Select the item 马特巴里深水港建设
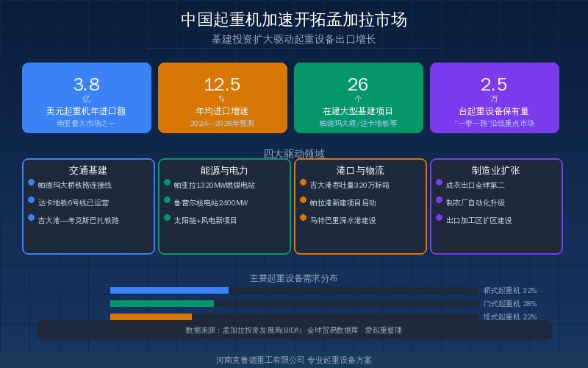 tap(343, 220)
